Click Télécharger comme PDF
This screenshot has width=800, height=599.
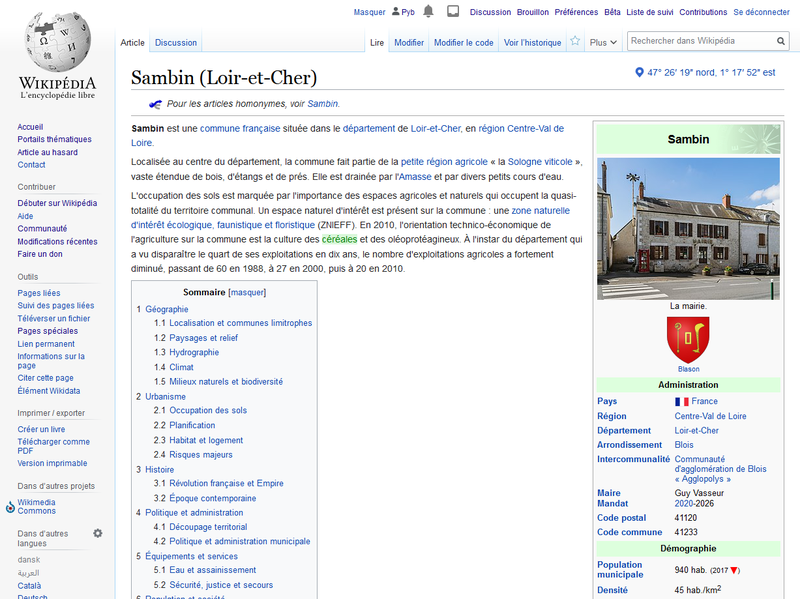(x=53, y=446)
